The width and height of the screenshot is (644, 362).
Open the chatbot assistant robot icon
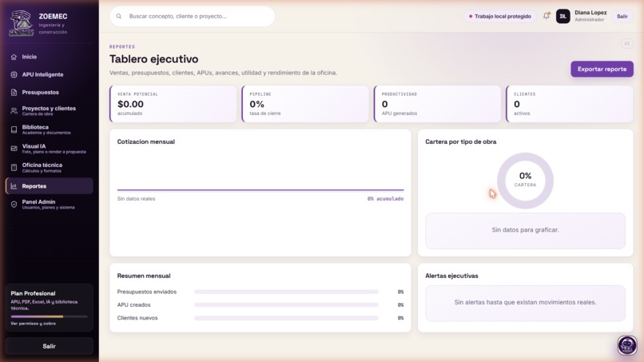coord(626,345)
